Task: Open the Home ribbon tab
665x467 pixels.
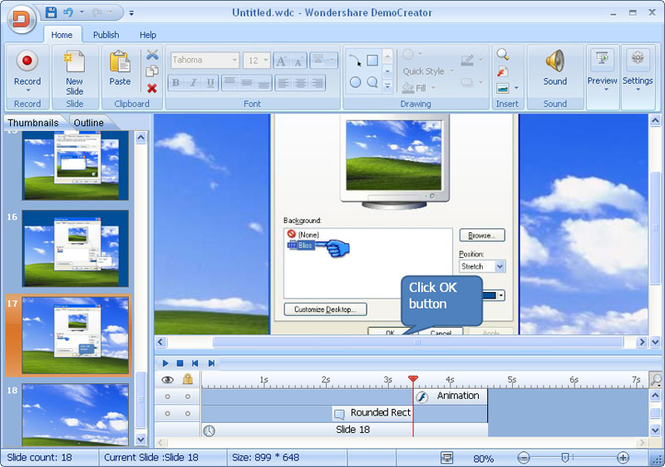Action: (x=62, y=35)
